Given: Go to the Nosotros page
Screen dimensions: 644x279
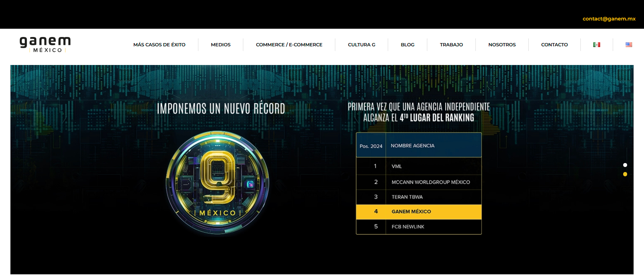Looking at the screenshot, I should tap(502, 45).
